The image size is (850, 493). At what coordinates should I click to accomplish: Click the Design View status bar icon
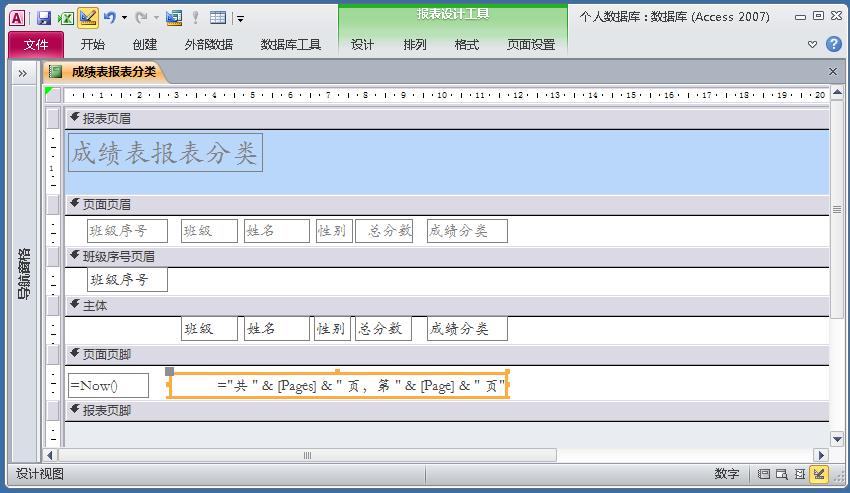(819, 474)
